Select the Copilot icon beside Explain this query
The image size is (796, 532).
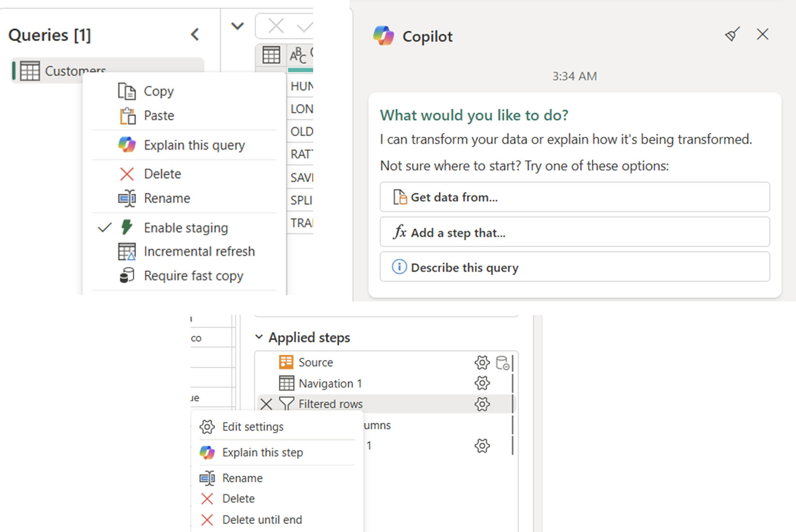coord(127,145)
